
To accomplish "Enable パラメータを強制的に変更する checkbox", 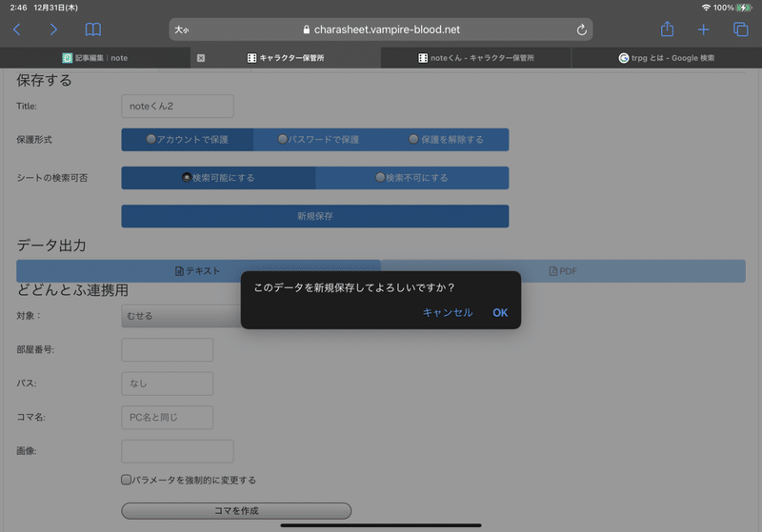I will (126, 480).
